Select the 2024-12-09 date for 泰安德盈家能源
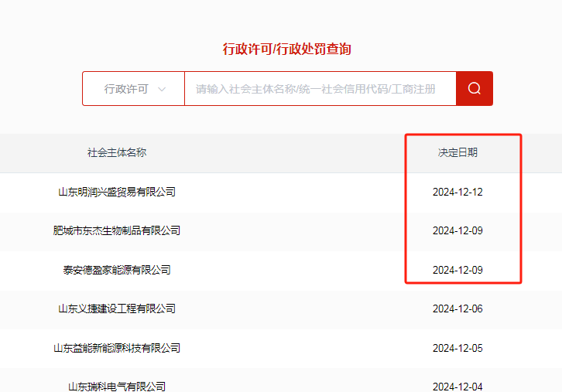 (x=457, y=270)
